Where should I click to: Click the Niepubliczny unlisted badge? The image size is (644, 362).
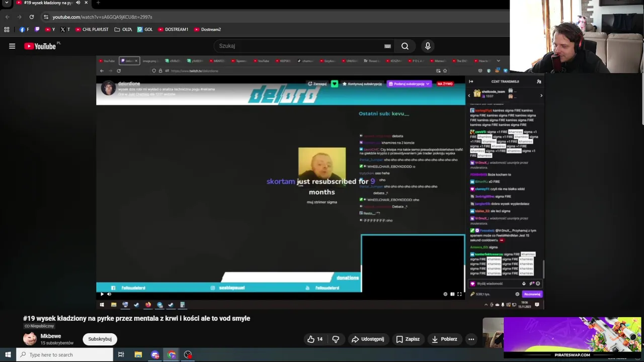click(x=39, y=326)
